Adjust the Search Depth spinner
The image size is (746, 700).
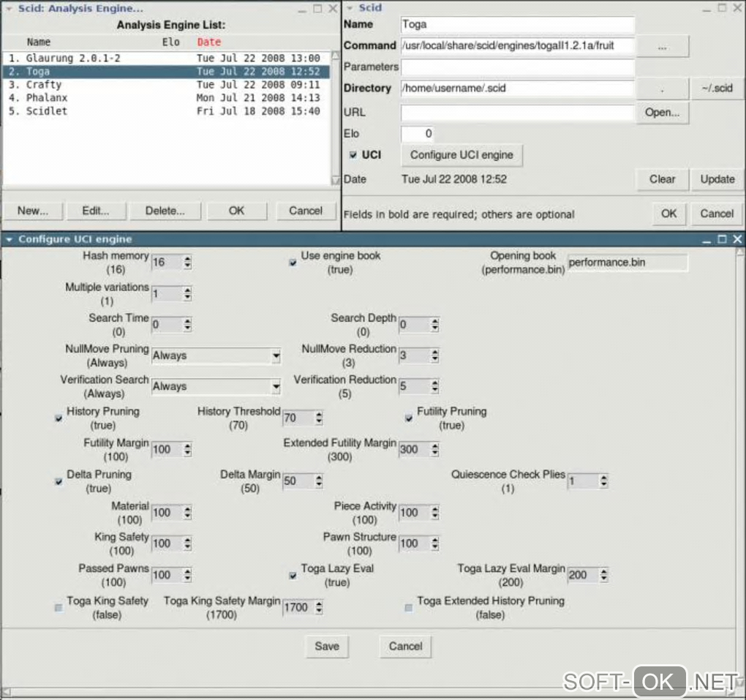tap(419, 325)
